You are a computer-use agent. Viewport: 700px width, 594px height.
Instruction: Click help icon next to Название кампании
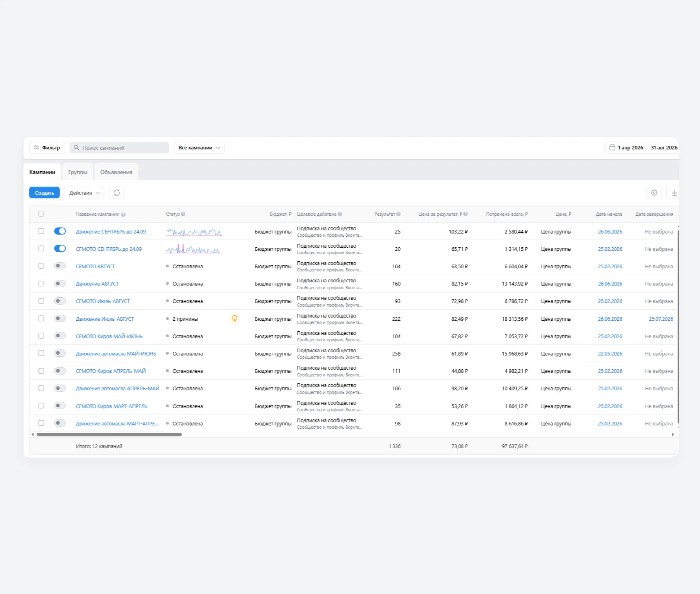[123, 214]
